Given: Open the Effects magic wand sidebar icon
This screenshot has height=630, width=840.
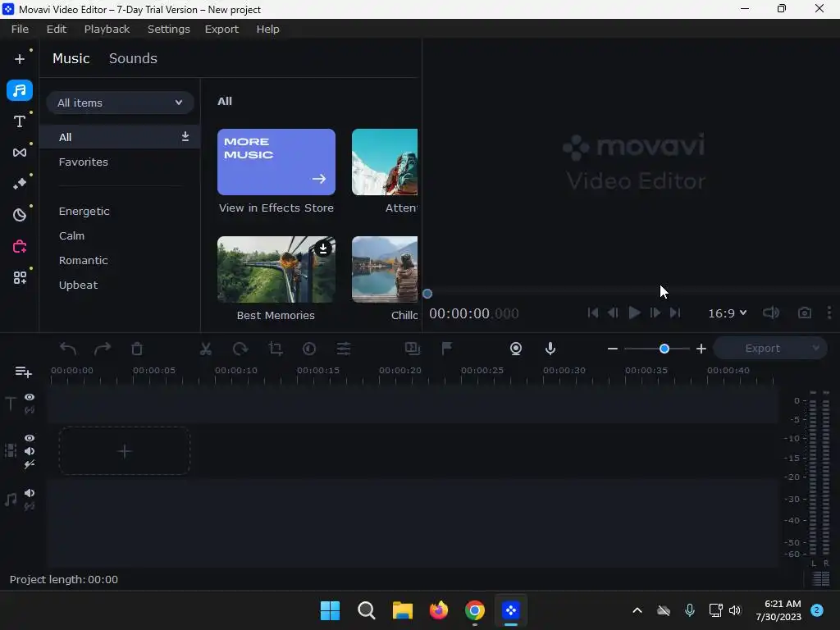Looking at the screenshot, I should [x=20, y=184].
